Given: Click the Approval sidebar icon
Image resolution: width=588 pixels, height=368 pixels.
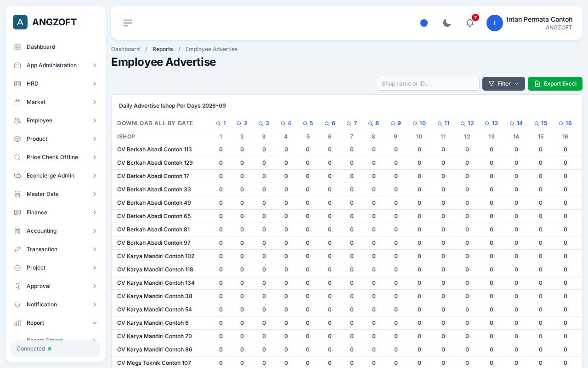Looking at the screenshot, I should [17, 286].
